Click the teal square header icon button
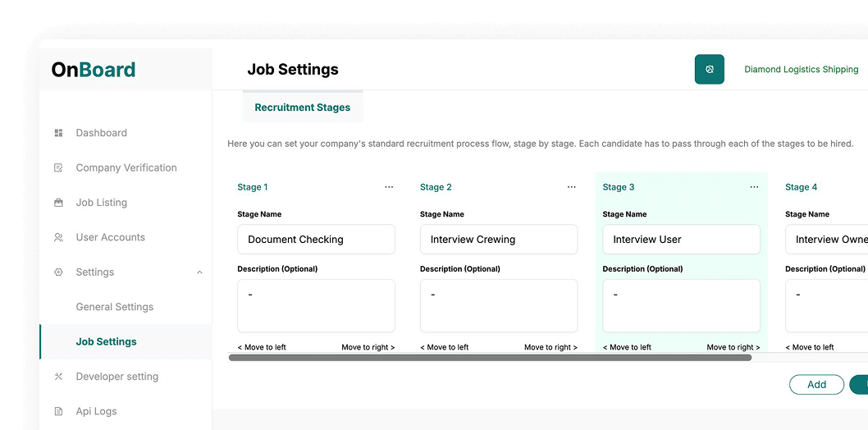868x430 pixels. [709, 70]
